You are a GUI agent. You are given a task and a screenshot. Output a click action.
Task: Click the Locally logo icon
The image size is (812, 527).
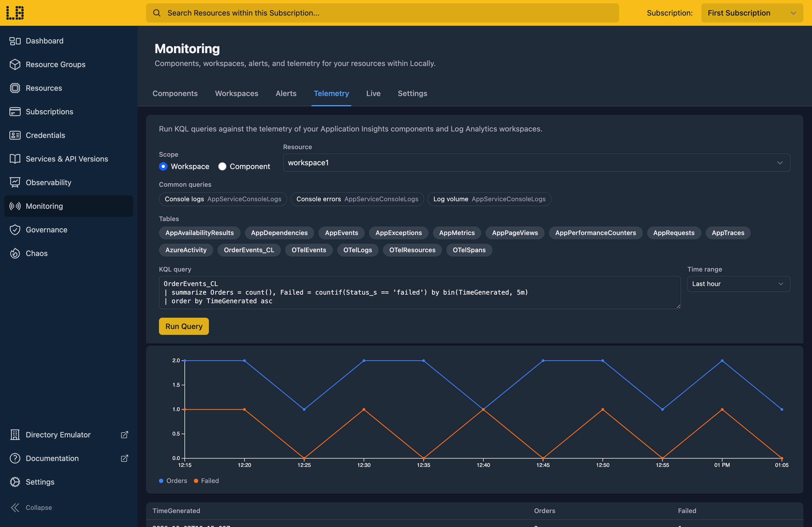(15, 13)
